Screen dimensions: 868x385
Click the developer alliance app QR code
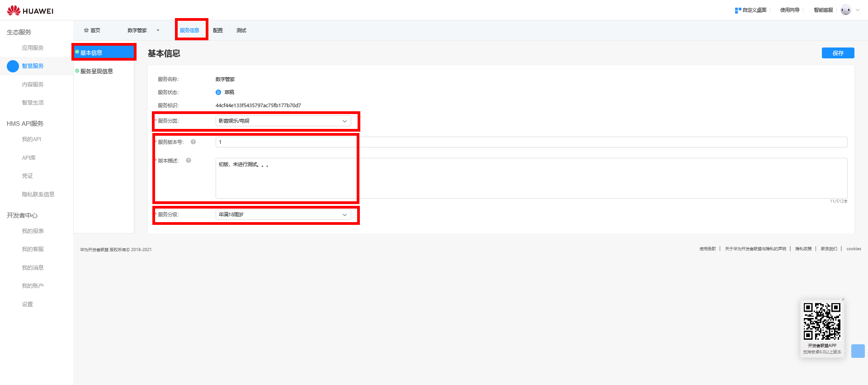coord(822,321)
